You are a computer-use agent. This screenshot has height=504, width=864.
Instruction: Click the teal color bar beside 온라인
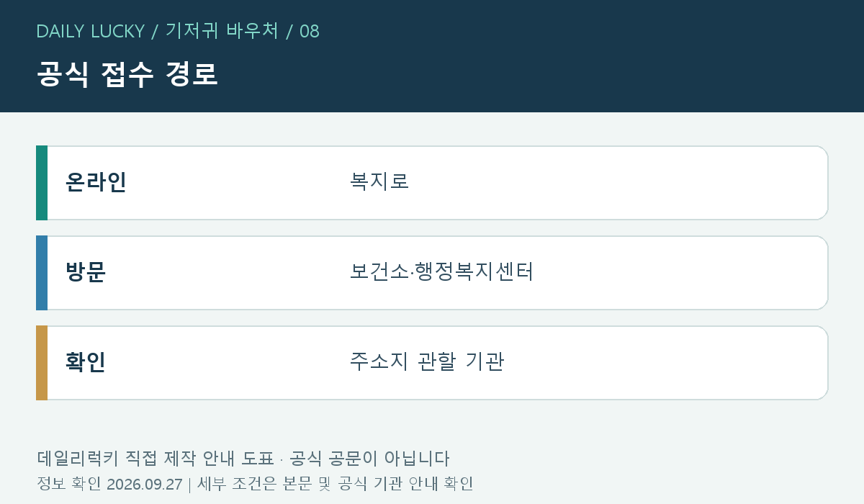tap(42, 183)
